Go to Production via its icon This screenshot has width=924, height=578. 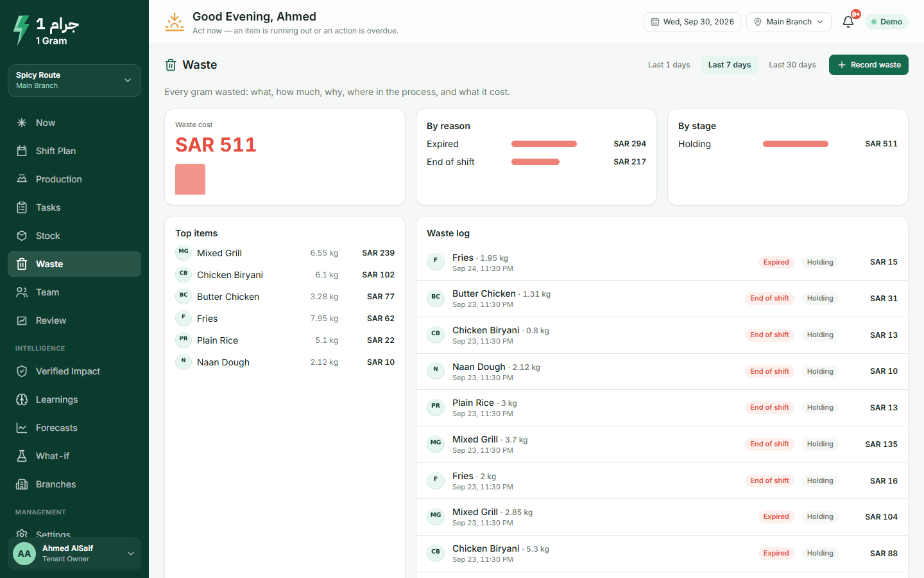click(22, 179)
